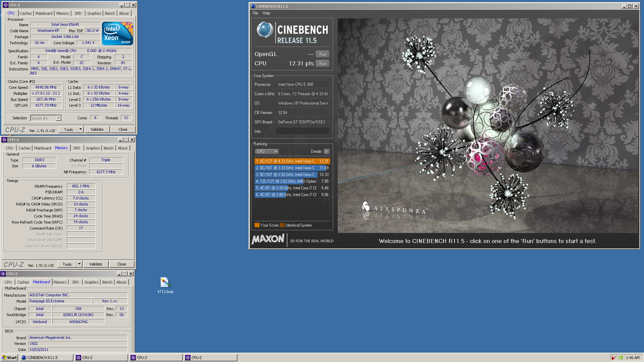Screen dimensions: 644x362
Task: Click the DRAM Frequency 802.1 MHz value
Action: (81, 186)
